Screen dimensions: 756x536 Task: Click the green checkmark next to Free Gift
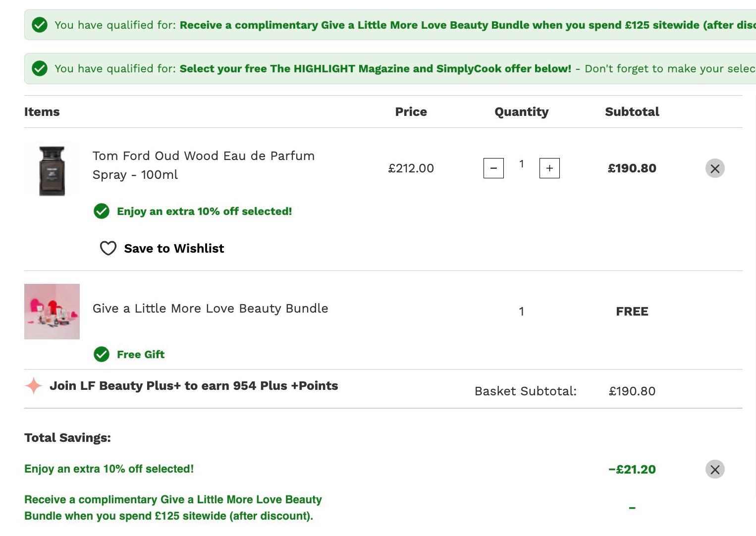point(102,354)
